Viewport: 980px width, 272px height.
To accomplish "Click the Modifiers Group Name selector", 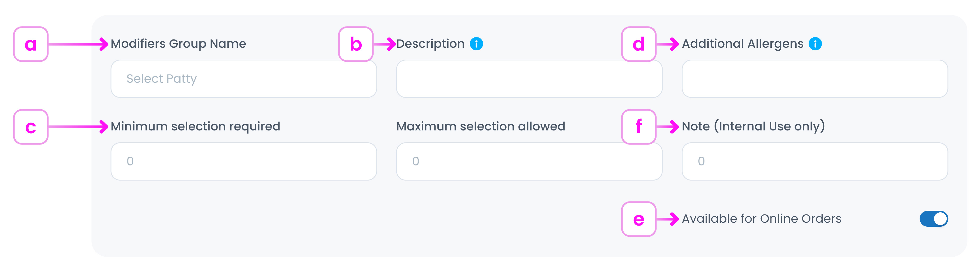I will [x=243, y=78].
